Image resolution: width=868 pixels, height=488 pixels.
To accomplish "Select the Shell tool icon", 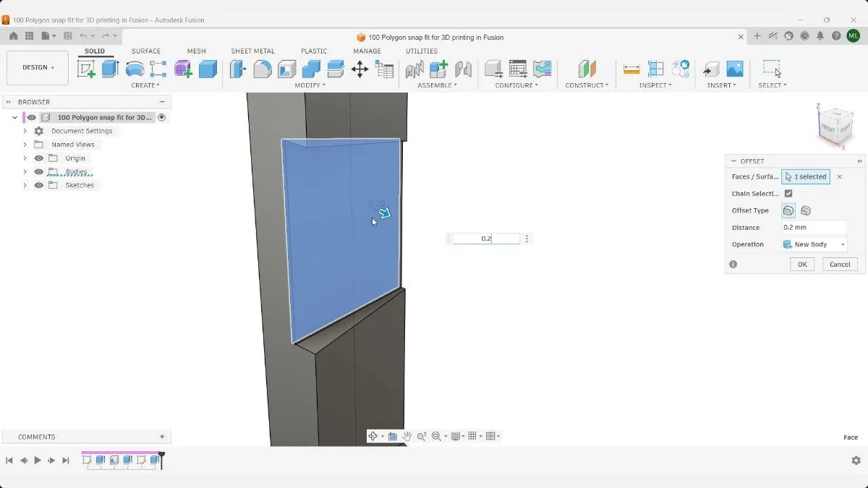I will tap(287, 69).
